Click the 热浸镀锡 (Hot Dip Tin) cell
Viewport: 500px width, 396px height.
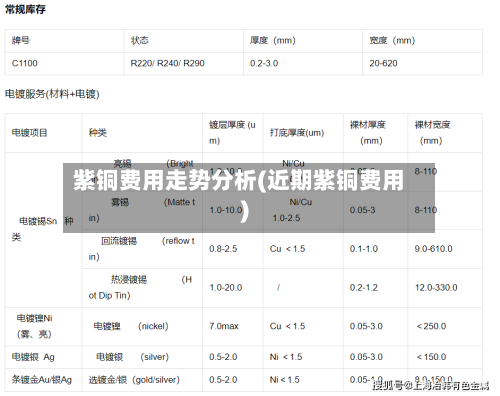[140, 287]
